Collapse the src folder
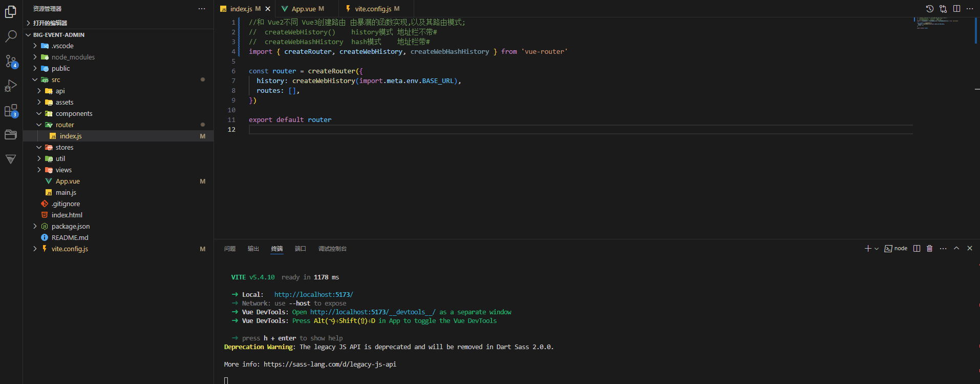 (118, 80)
